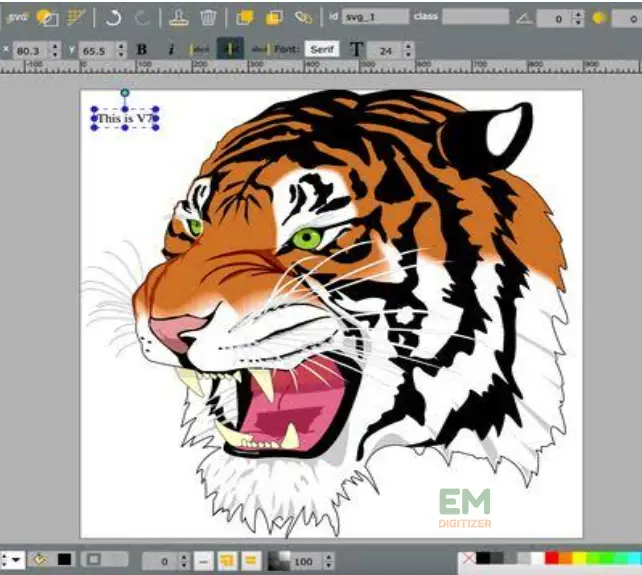
Task: Click the opacity gradient icon
Action: point(279,561)
